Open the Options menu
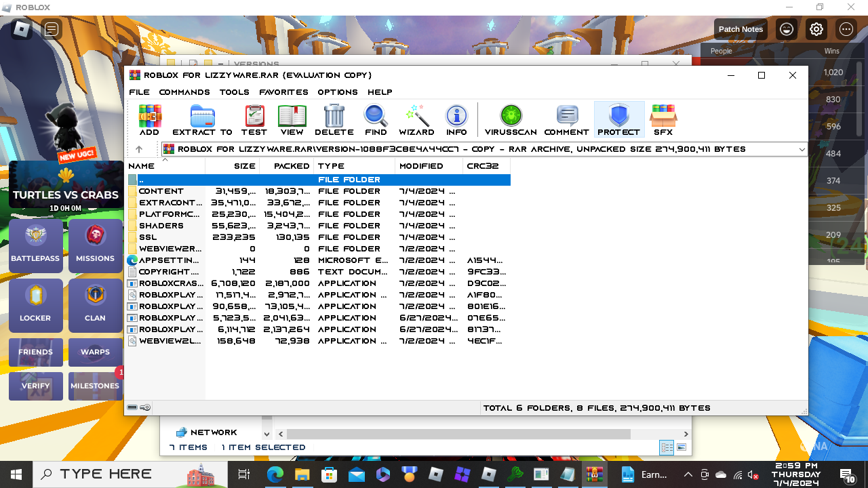 tap(338, 92)
